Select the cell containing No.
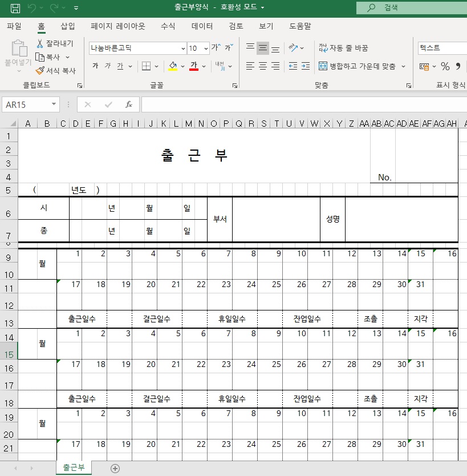 click(x=383, y=156)
